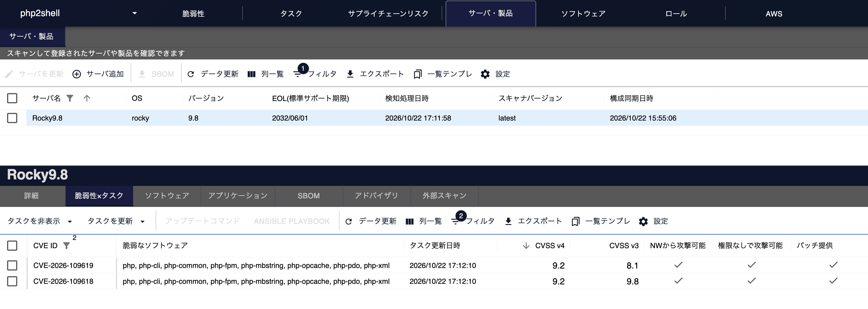Open the 脆弱性 top navigation tab
The height and width of the screenshot is (309, 868).
[x=194, y=14]
